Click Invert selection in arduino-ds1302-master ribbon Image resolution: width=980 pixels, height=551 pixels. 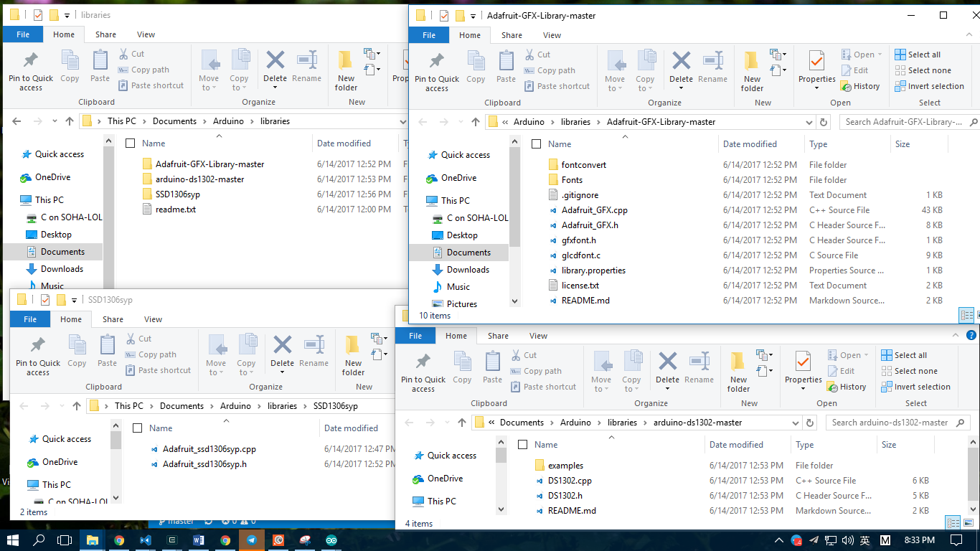point(915,387)
